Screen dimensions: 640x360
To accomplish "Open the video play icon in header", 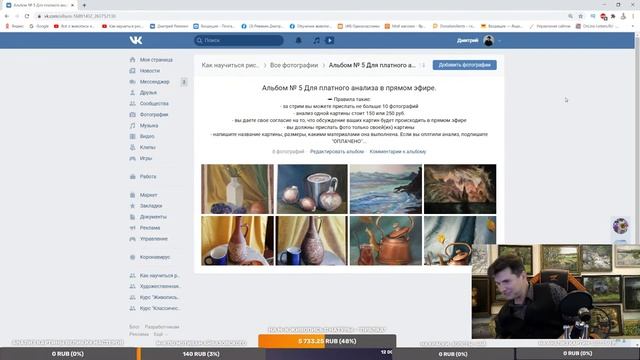I will (x=330, y=40).
